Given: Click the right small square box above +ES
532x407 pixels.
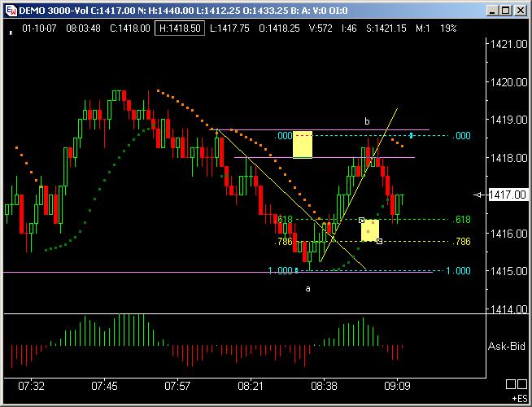Looking at the screenshot, I should pos(521,385).
